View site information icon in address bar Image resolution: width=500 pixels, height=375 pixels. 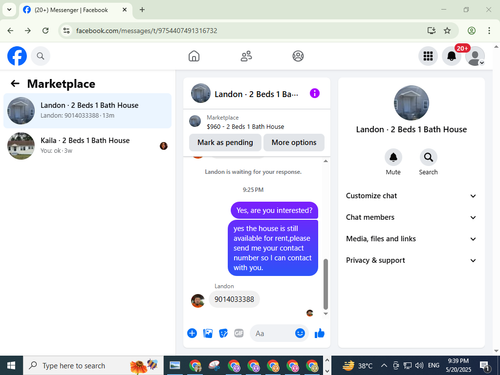(x=67, y=31)
